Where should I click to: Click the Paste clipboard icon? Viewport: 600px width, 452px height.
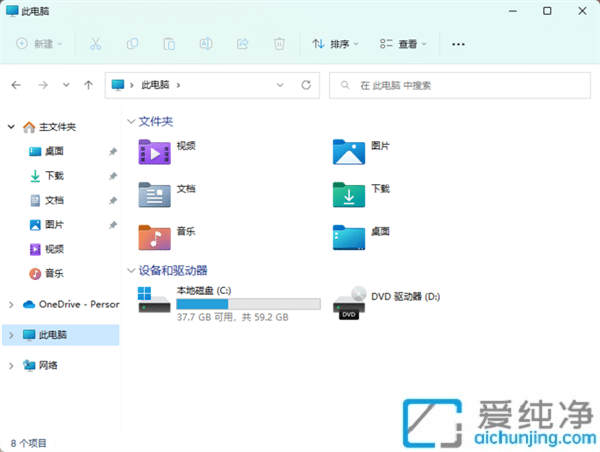169,44
